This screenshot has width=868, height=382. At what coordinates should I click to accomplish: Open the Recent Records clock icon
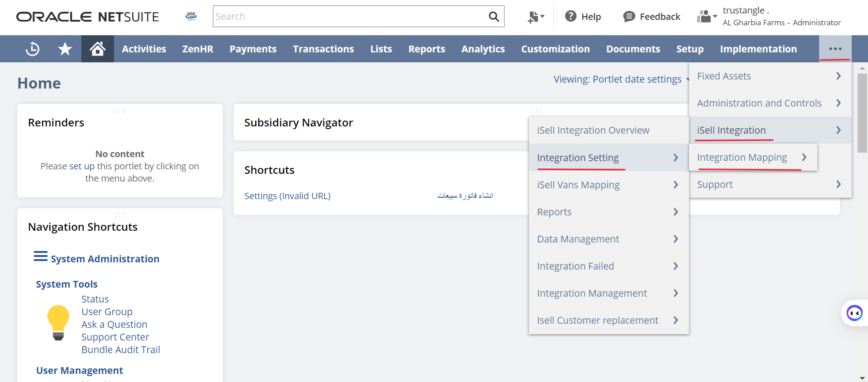(x=33, y=49)
